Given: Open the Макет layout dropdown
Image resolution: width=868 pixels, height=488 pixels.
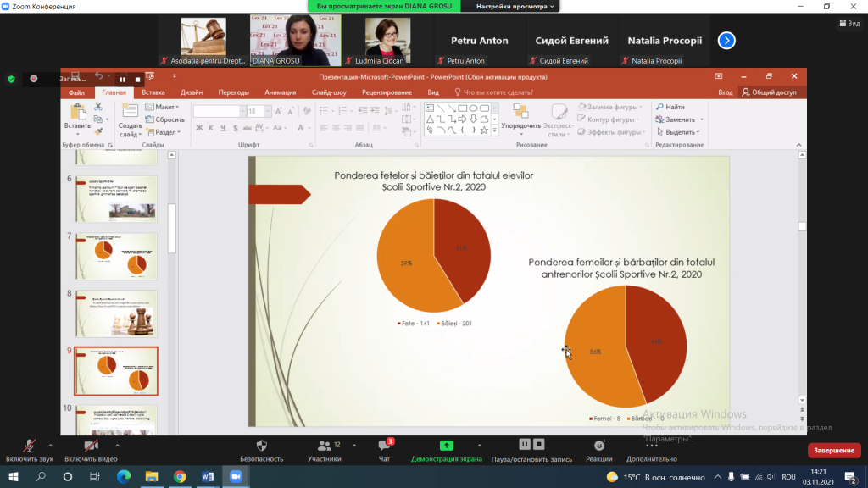Looking at the screenshot, I should [162, 107].
